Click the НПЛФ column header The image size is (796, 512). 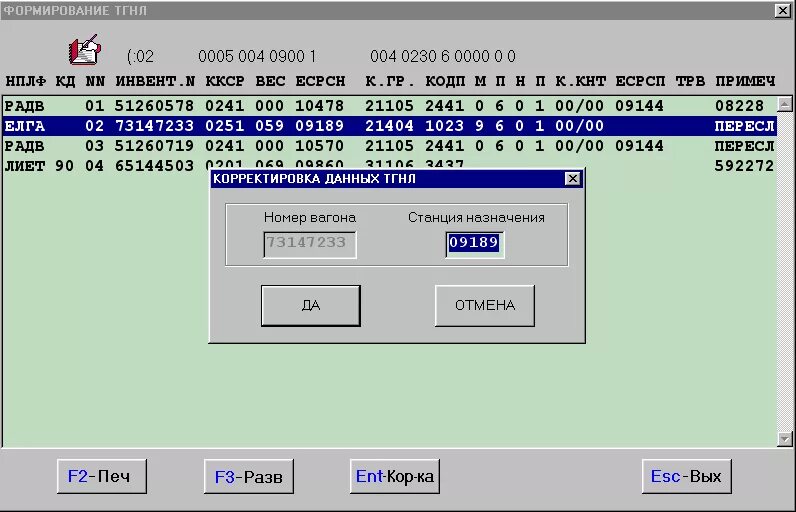tap(25, 81)
